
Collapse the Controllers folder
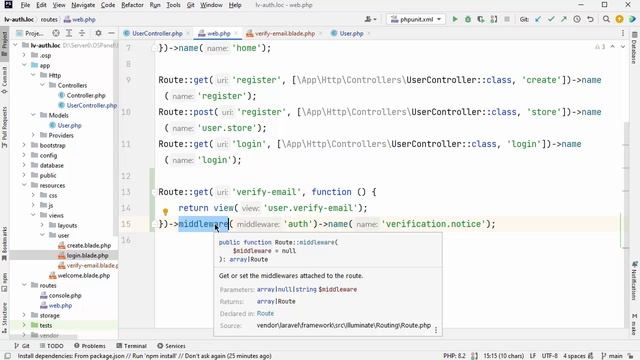pyautogui.click(x=42, y=85)
